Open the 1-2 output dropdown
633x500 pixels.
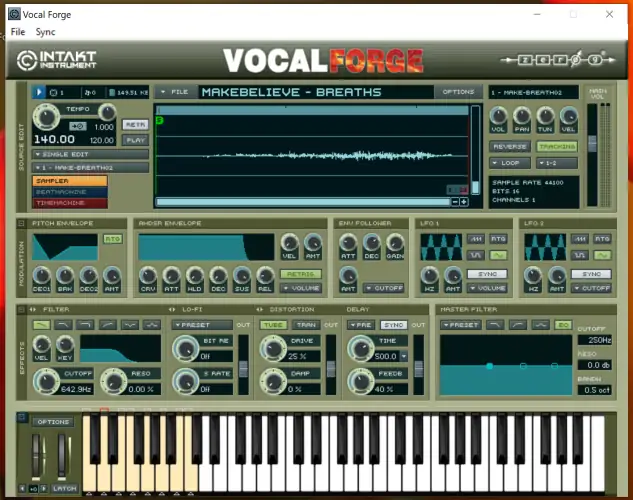pyautogui.click(x=557, y=163)
